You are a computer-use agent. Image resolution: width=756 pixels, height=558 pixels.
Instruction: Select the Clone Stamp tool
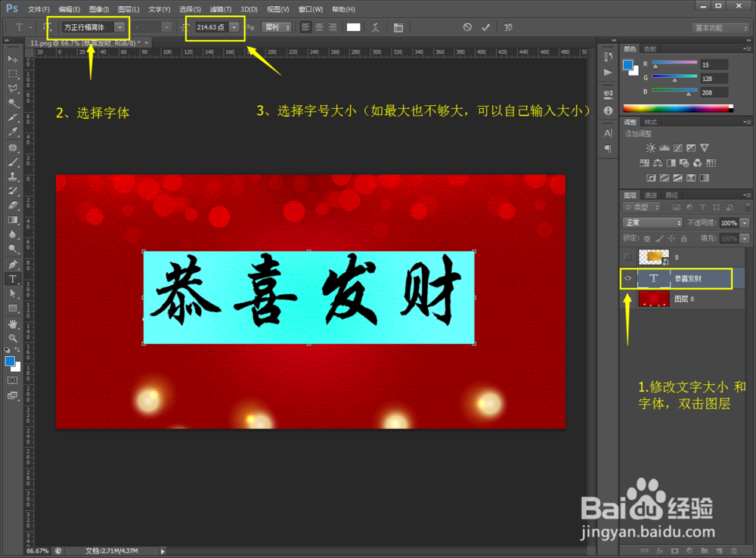click(x=13, y=176)
